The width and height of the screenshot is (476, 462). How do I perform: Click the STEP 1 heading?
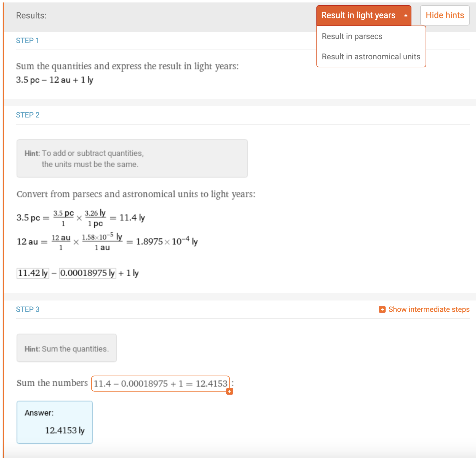27,41
